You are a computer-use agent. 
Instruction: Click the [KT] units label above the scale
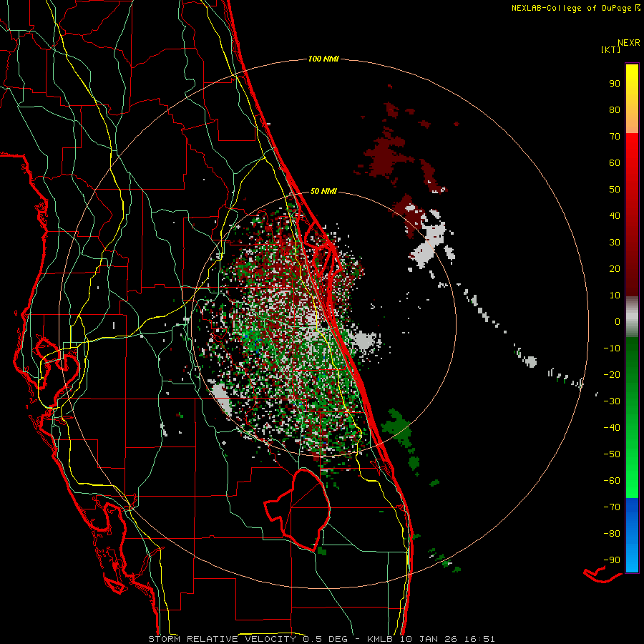tap(611, 49)
